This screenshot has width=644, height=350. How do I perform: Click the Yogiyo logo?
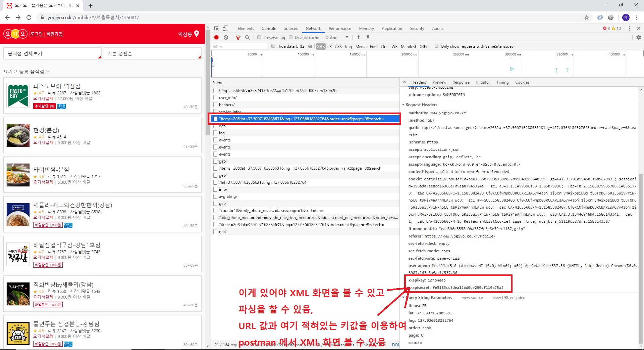coord(15,34)
